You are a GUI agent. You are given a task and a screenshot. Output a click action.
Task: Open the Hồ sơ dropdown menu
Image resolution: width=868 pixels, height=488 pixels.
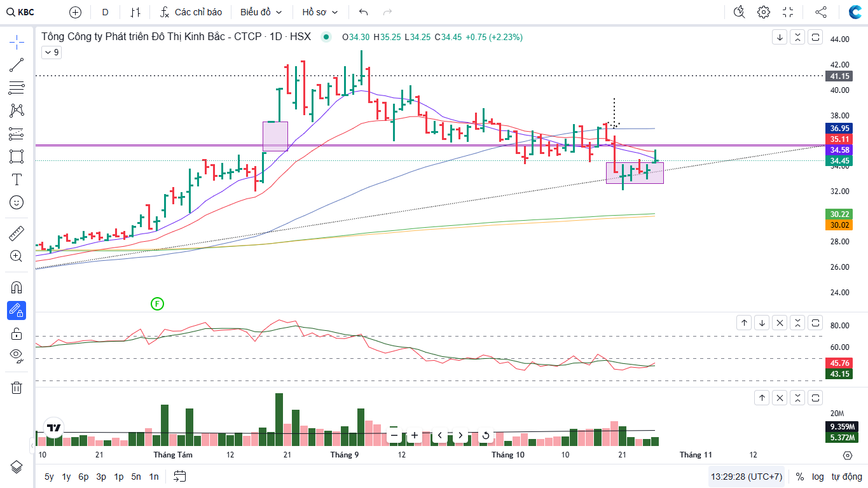[320, 12]
